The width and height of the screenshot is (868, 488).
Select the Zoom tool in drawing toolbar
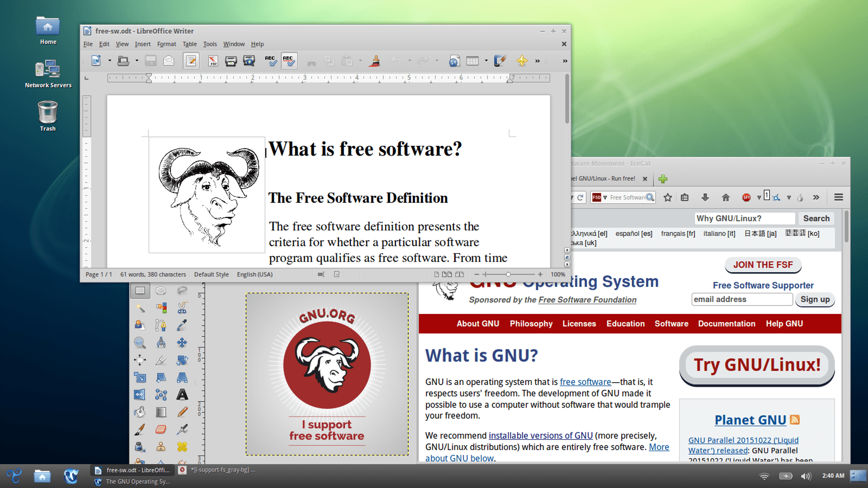140,343
